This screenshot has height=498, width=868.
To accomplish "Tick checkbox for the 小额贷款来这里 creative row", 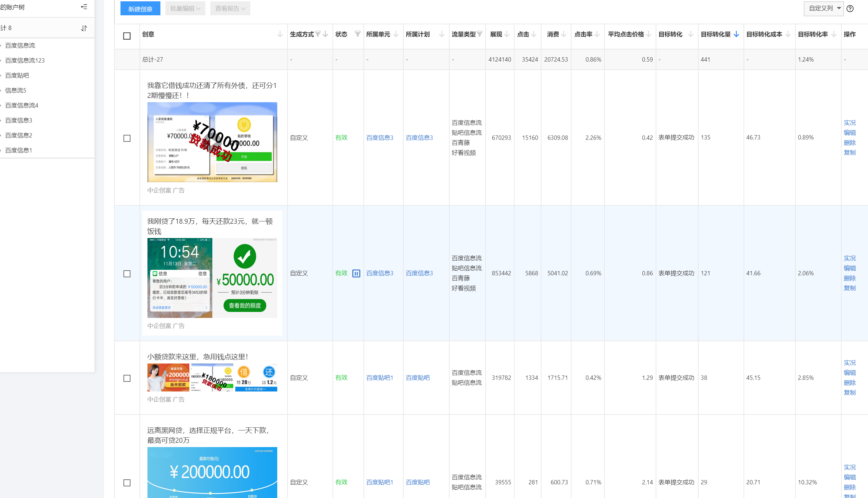I will click(x=127, y=378).
